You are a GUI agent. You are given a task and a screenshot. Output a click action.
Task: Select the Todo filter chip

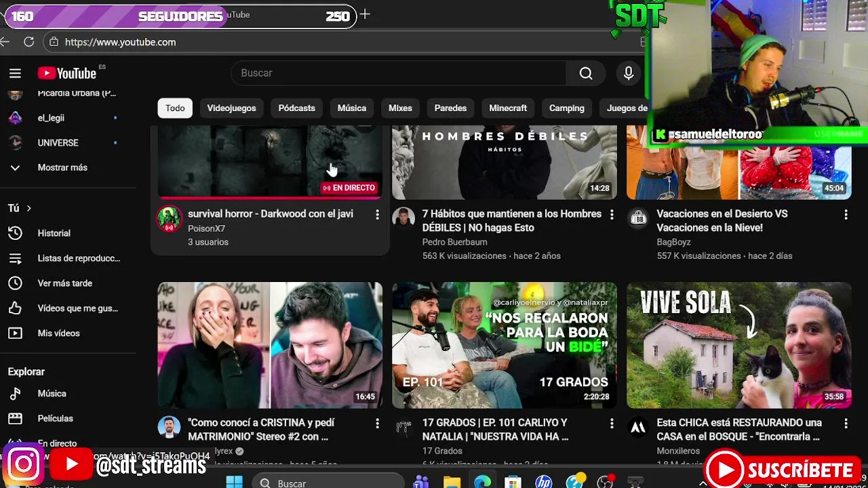click(175, 108)
